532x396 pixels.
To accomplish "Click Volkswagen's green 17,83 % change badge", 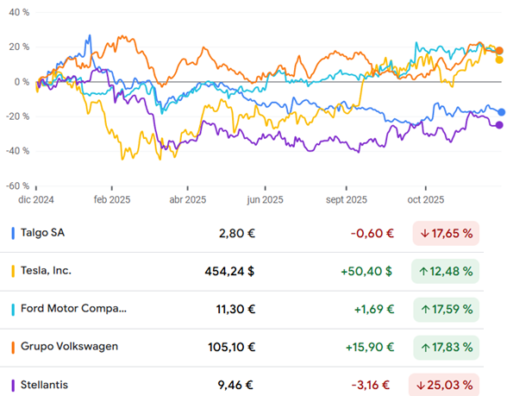I will point(447,347).
